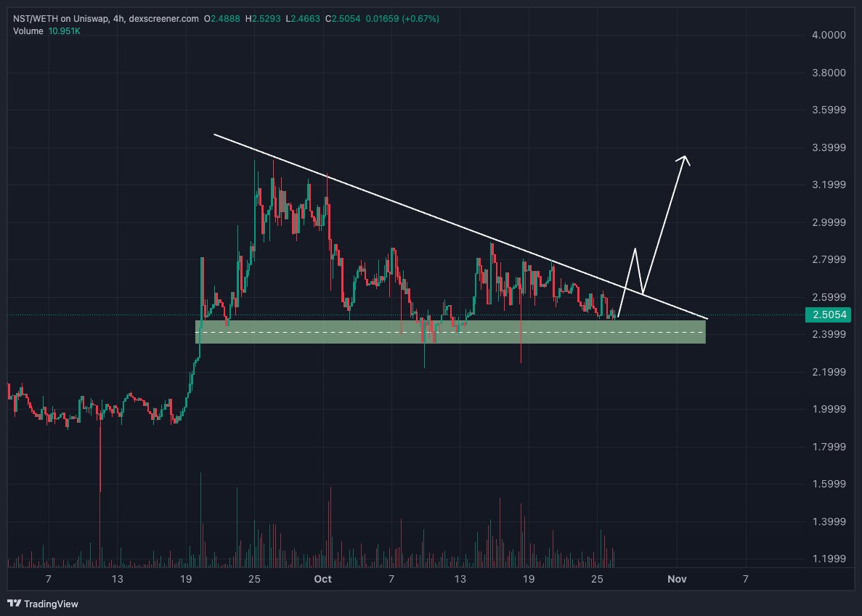Click the Nov date label on time axis

coord(677,579)
